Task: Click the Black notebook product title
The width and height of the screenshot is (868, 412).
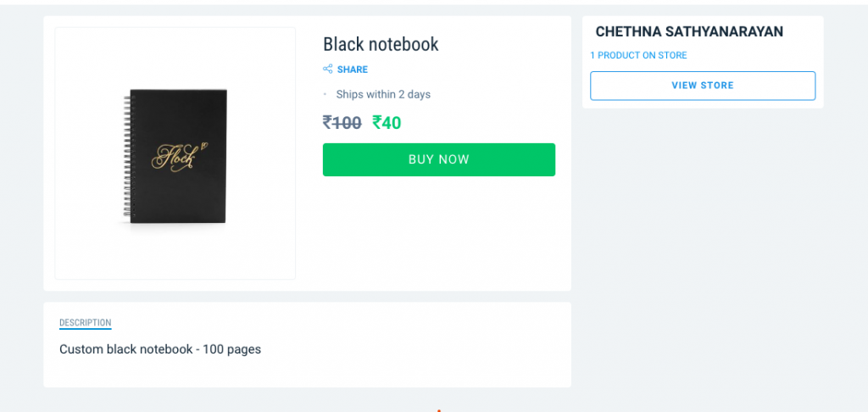Action: pyautogui.click(x=381, y=44)
